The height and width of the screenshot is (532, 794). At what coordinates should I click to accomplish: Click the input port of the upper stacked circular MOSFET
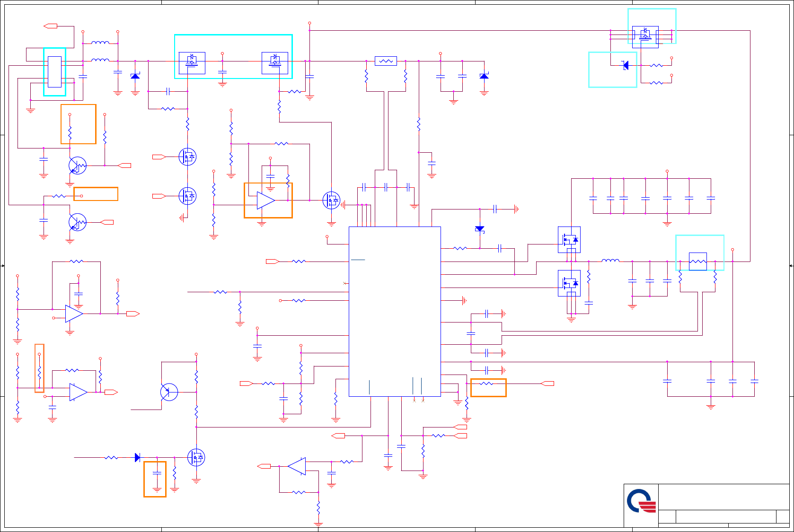click(x=159, y=157)
